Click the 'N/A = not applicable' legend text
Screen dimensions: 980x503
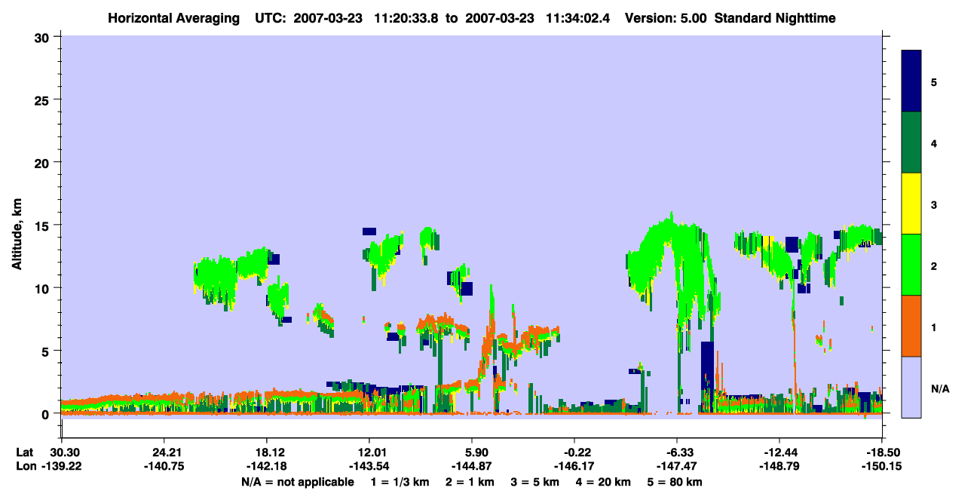tap(298, 482)
